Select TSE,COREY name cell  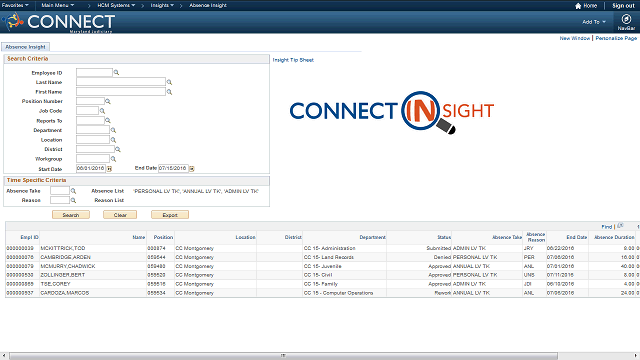[x=56, y=284]
